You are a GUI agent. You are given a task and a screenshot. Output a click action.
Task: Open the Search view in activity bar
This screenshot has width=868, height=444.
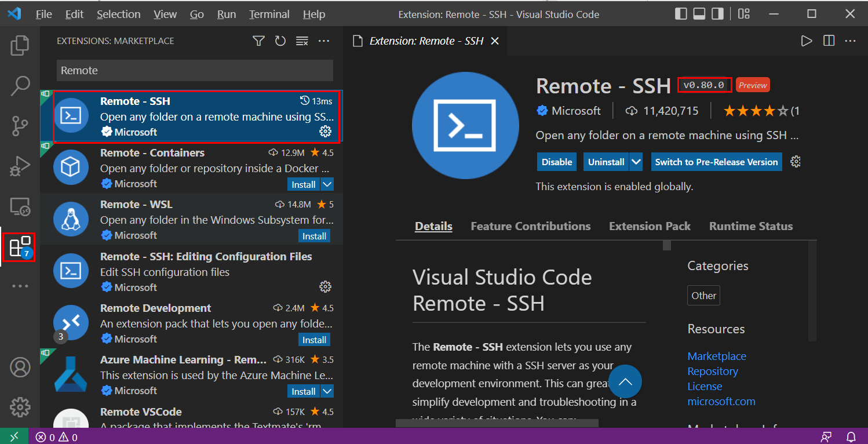[20, 86]
